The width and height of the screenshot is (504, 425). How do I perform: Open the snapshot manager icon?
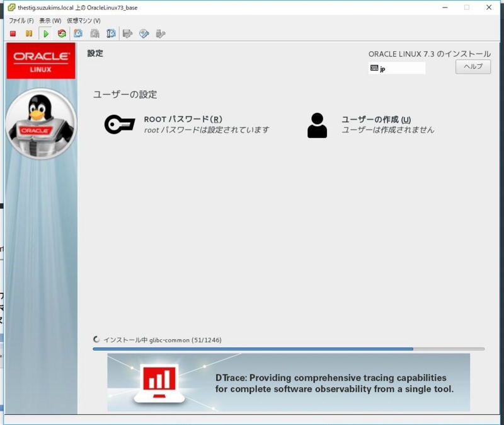click(x=112, y=33)
